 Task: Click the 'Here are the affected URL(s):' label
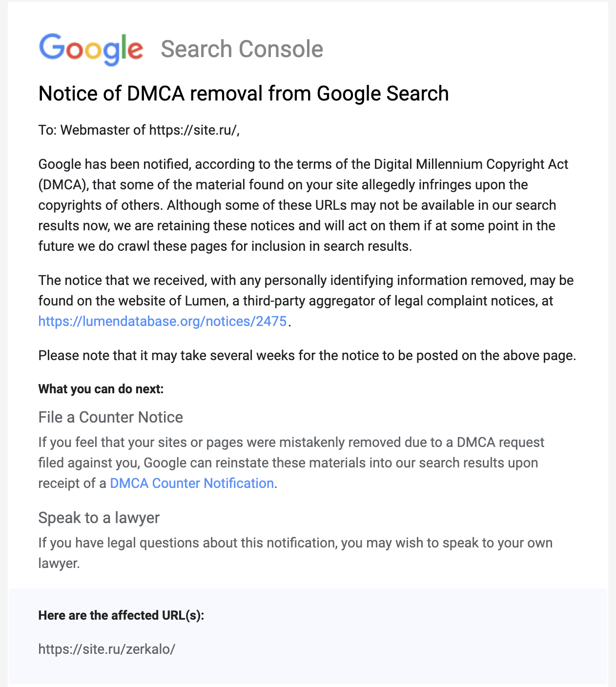pos(121,615)
